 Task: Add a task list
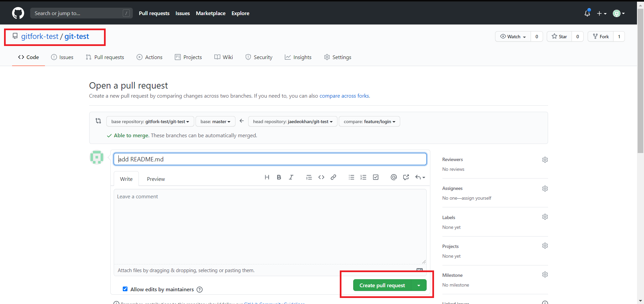(x=376, y=177)
